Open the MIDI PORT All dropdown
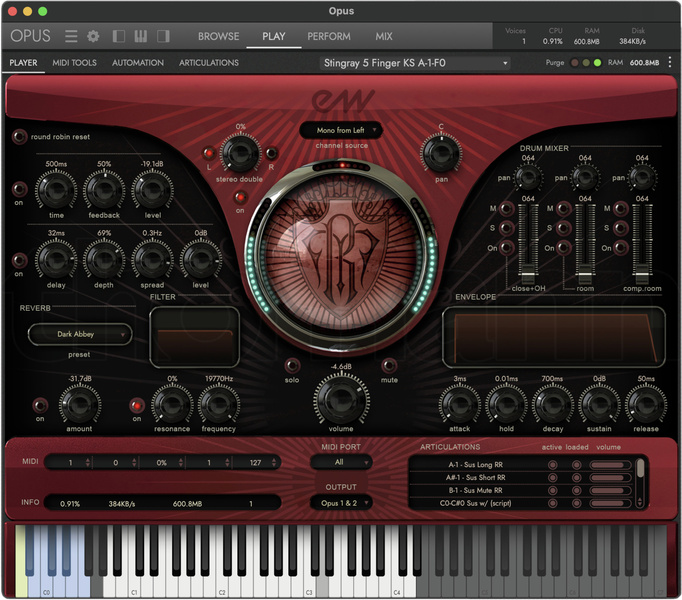682x600 pixels. (x=341, y=462)
